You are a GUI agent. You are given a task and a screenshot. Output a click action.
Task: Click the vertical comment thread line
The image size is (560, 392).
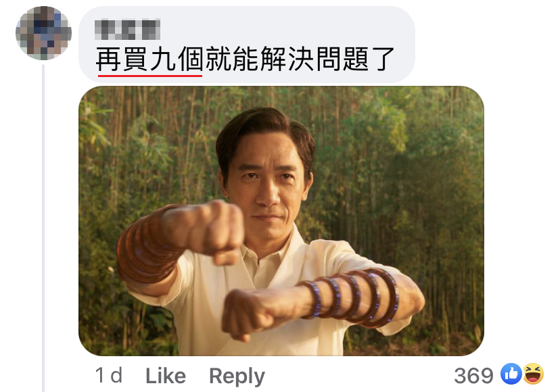(x=43, y=228)
